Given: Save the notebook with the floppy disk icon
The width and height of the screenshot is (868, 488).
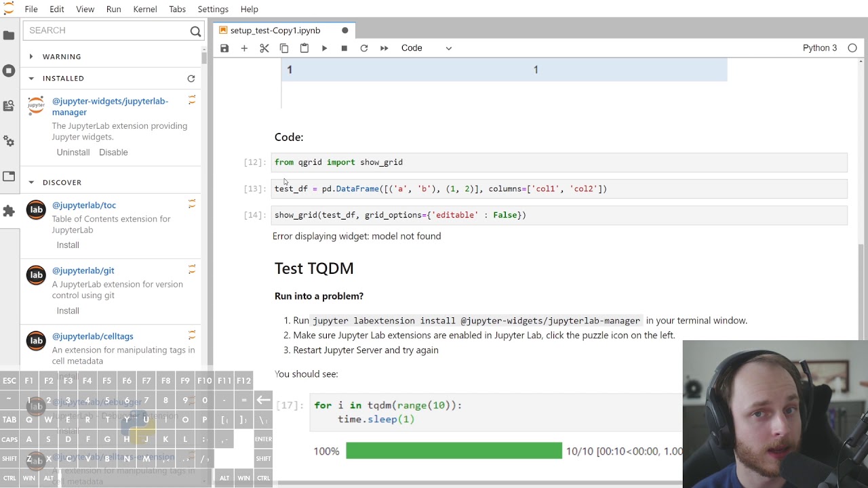Looking at the screenshot, I should pos(224,48).
